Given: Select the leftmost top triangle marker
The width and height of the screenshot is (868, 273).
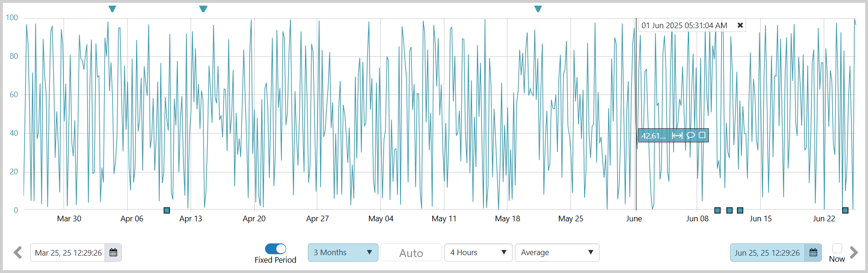Looking at the screenshot, I should pos(112,9).
